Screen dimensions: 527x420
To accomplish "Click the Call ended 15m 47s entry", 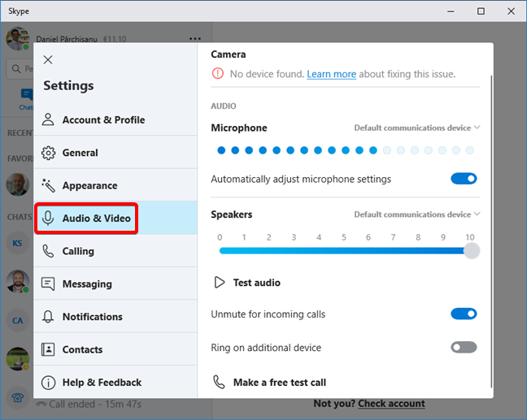I will [89, 405].
